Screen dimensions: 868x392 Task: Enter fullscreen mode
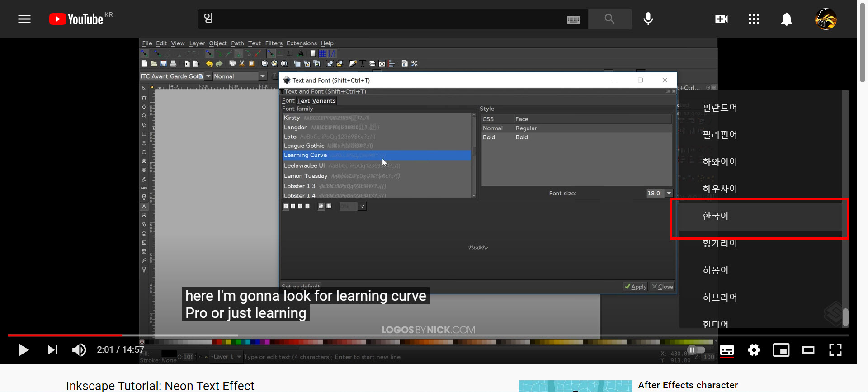[835, 350]
